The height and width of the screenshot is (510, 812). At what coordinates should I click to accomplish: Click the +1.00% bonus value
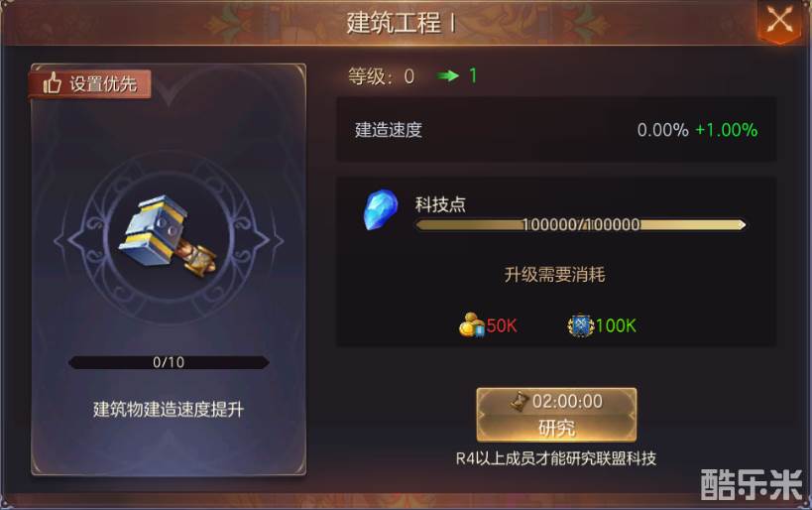(726, 130)
